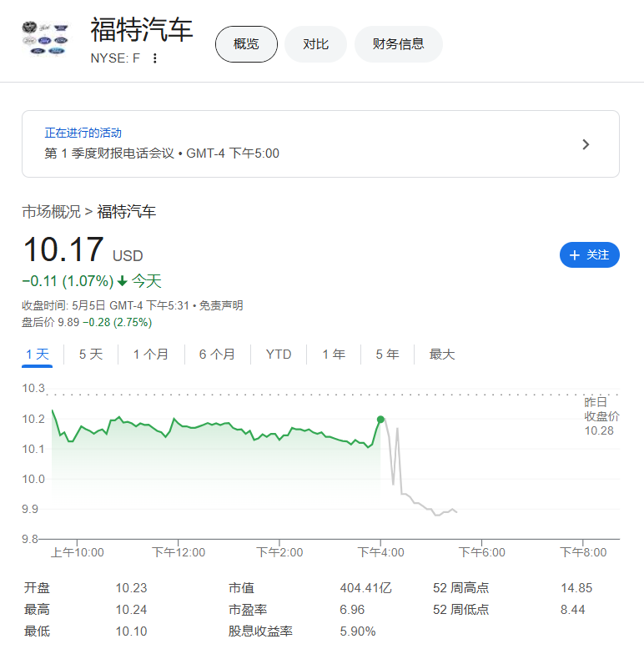Click the 上午10:00 axis label

pos(78,552)
